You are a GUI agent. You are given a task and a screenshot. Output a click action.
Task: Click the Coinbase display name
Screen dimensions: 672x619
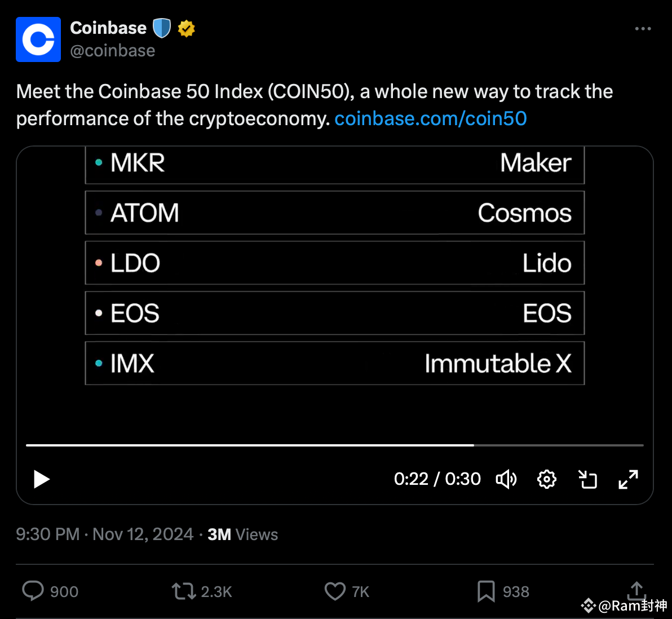tap(108, 28)
